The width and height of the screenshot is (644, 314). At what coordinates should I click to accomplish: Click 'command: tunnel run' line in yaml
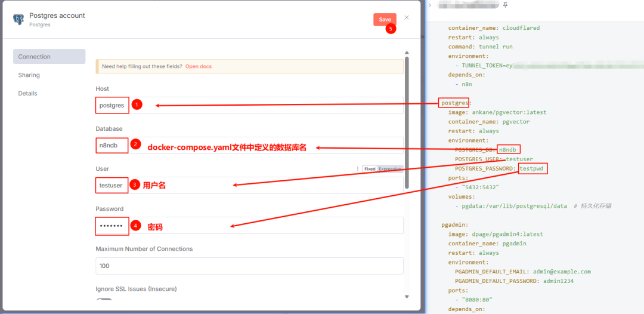pos(480,47)
